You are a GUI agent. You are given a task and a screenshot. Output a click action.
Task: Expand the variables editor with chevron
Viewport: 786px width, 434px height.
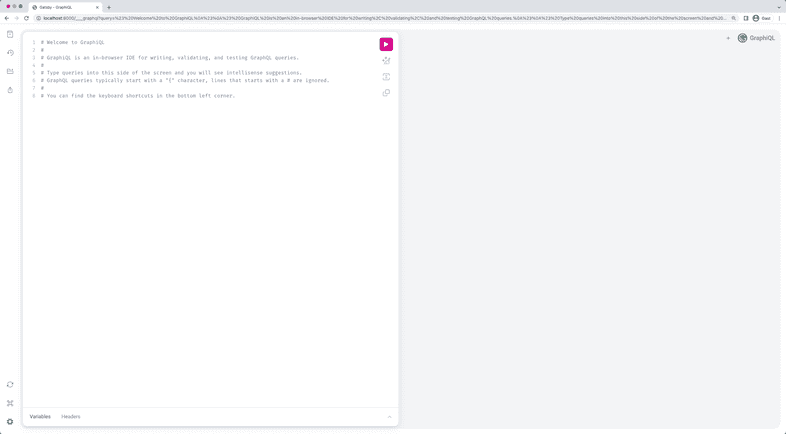389,417
